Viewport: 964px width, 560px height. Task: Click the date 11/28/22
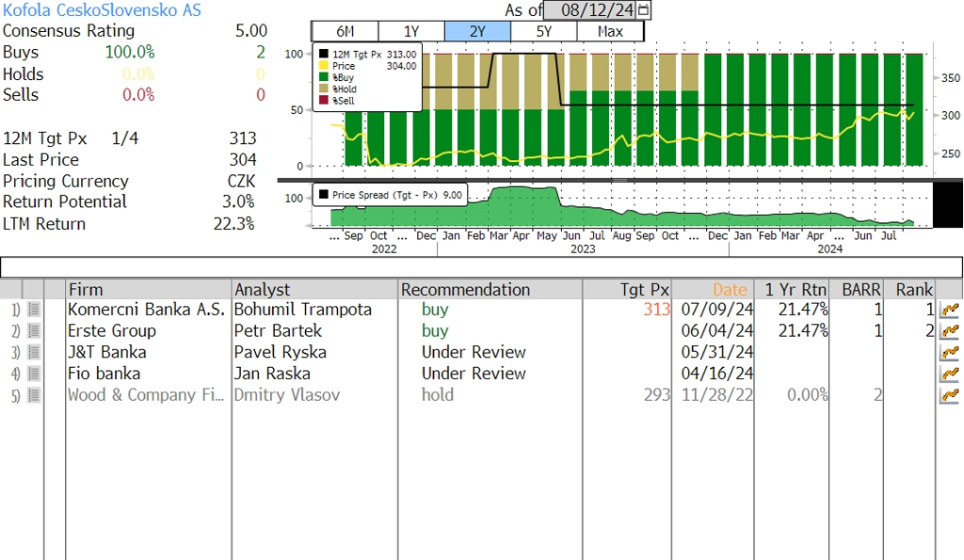coord(716,395)
